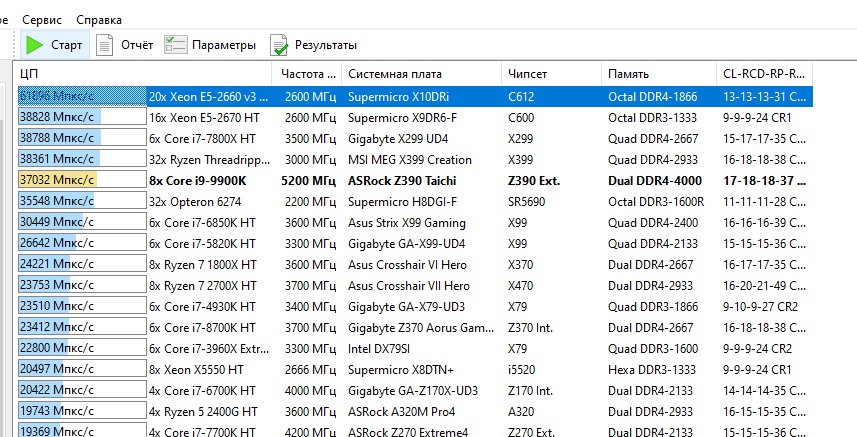This screenshot has width=857, height=437.
Task: Sort by the Чипсет column header
Action: [550, 74]
